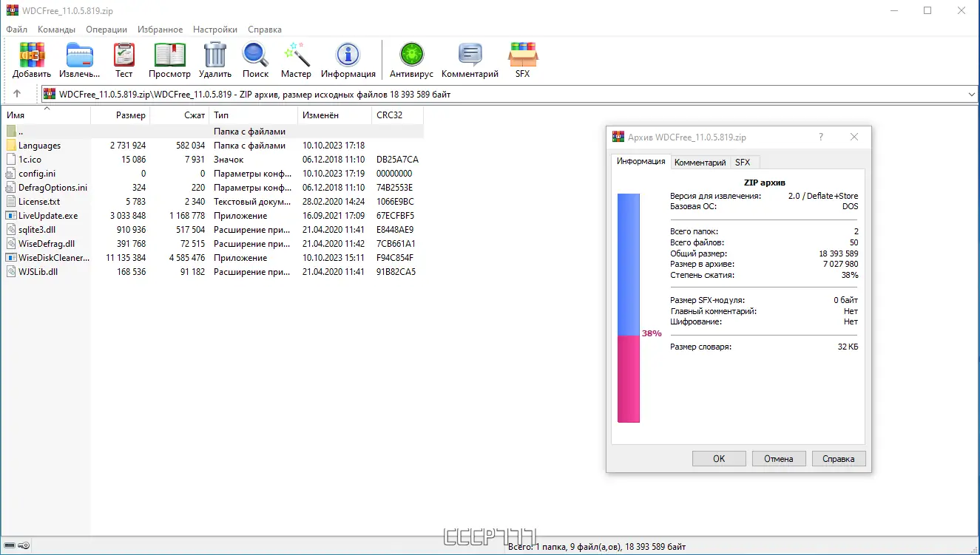Click the SFX toolbar icon
The image size is (980, 555).
(522, 55)
